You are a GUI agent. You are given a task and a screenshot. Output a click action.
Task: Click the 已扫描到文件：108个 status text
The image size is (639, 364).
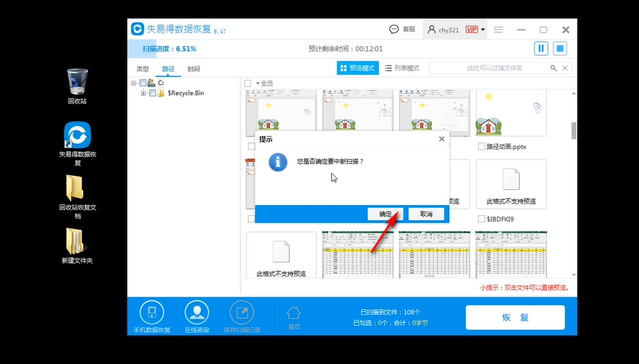point(390,312)
